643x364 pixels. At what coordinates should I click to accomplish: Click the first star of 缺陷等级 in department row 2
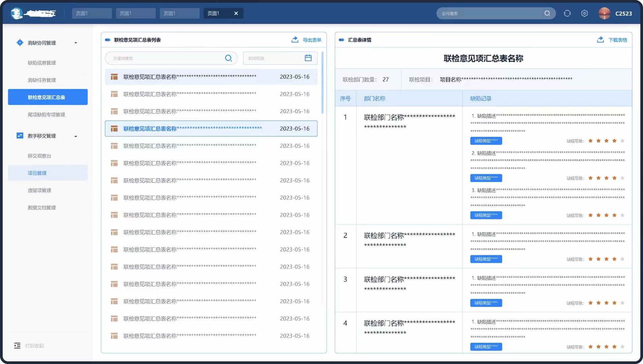590,259
